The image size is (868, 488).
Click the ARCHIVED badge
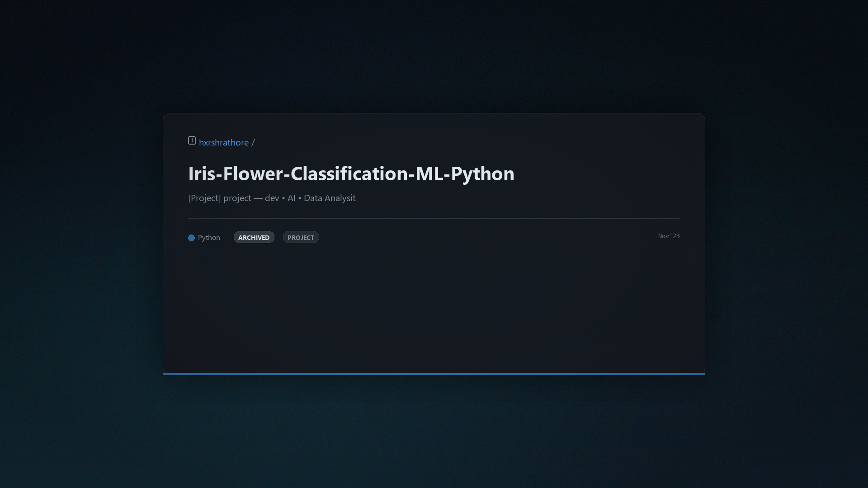click(x=254, y=237)
